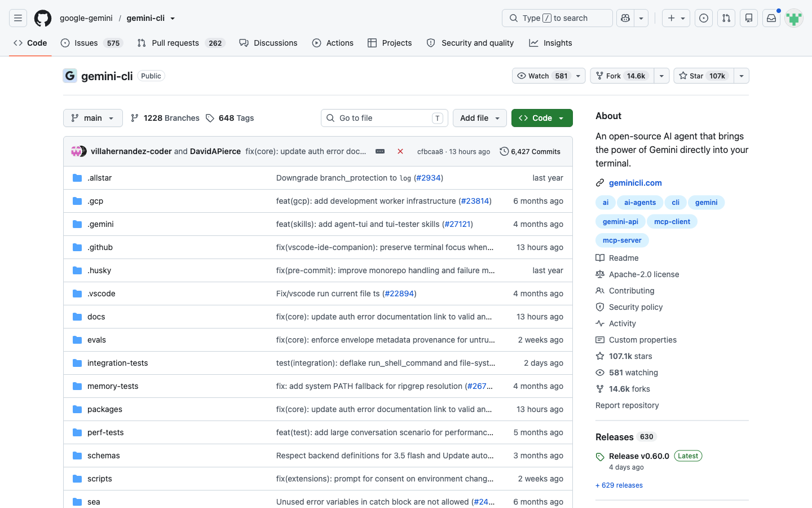Star the gemini-cli repository
The width and height of the screenshot is (812, 508).
pyautogui.click(x=704, y=76)
